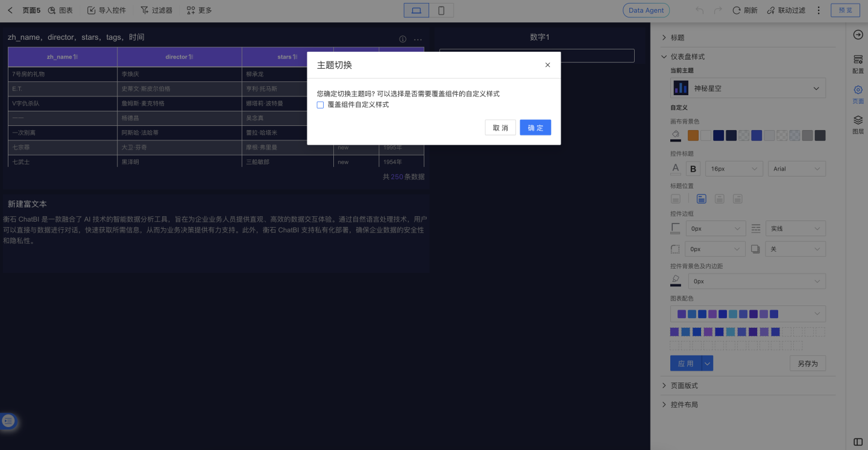The image size is (868, 450).
Task: Pick the orange canvas background swatch
Action: click(x=693, y=136)
